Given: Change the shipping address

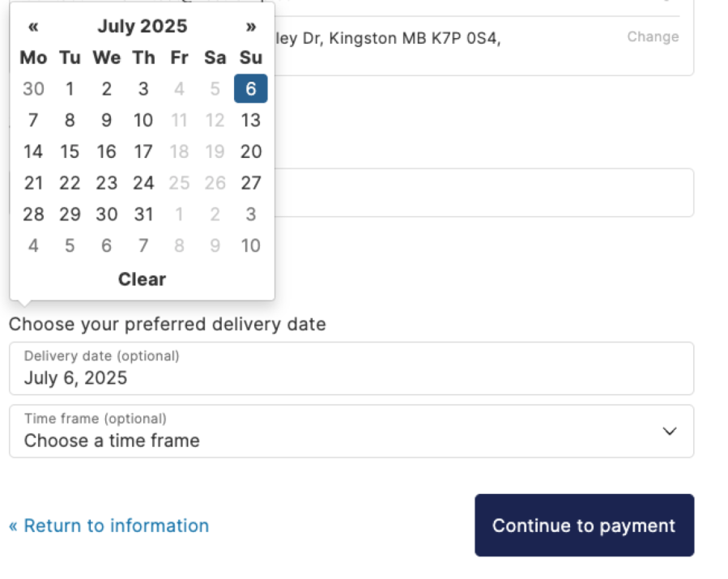Looking at the screenshot, I should coord(653,36).
